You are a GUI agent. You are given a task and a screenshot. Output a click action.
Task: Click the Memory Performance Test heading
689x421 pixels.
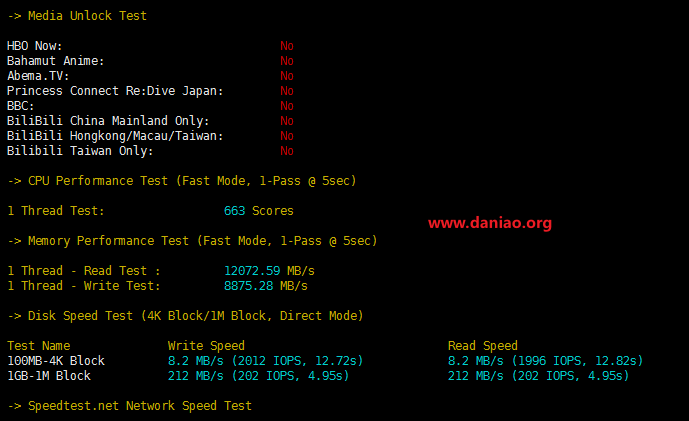(x=192, y=241)
